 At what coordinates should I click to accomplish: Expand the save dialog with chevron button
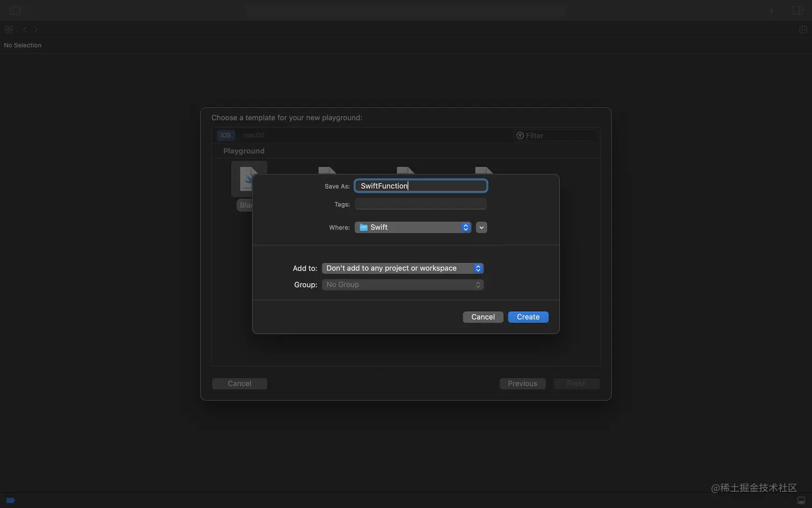click(481, 227)
